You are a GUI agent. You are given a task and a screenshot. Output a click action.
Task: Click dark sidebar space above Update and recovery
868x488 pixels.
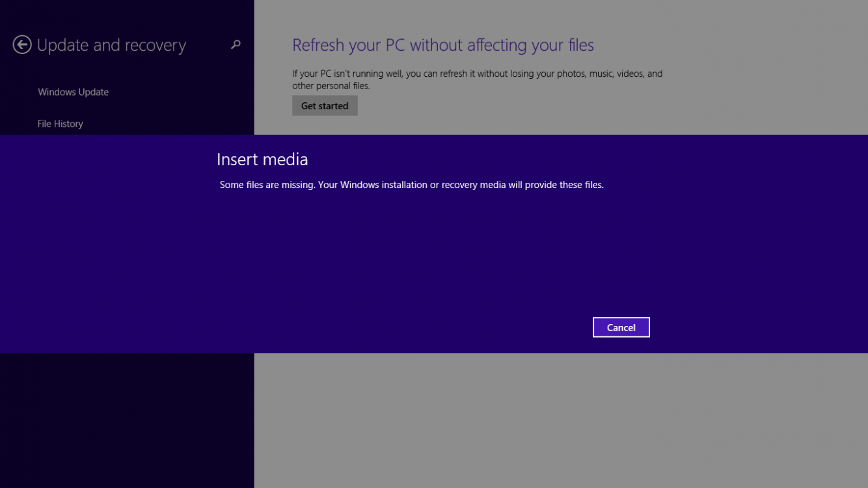tap(127, 14)
